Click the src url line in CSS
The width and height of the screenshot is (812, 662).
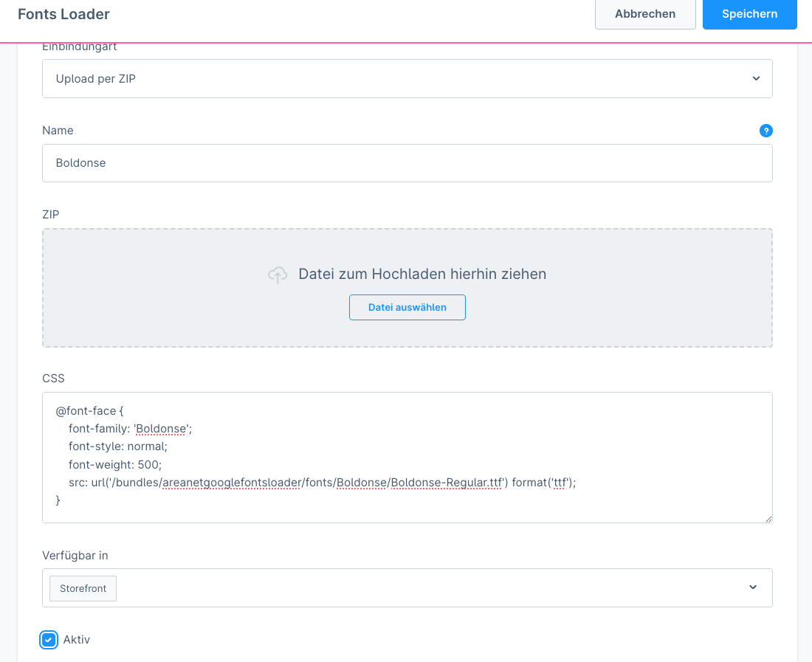(x=322, y=482)
